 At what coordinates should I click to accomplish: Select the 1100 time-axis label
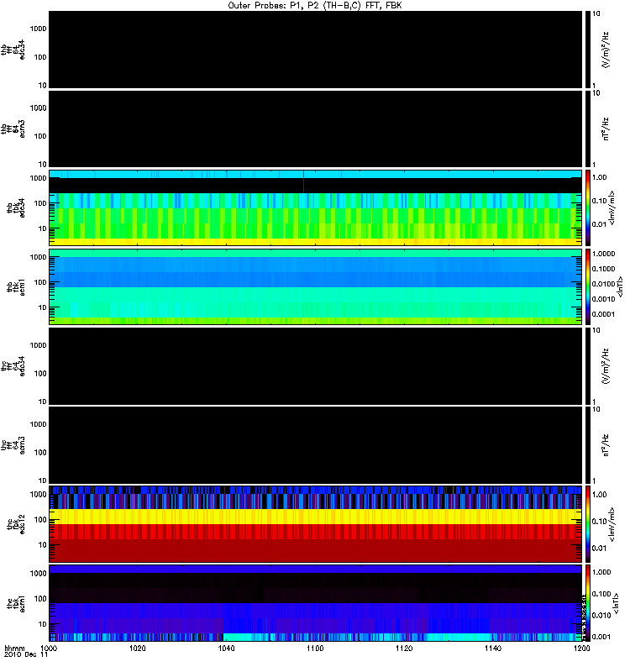pos(315,648)
